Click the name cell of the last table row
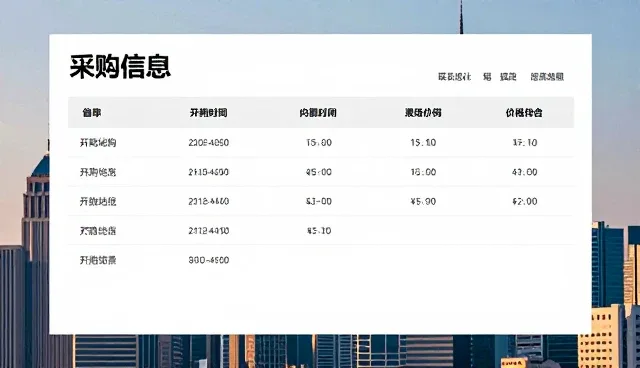Viewport: 640px width, 368px height. (98, 260)
